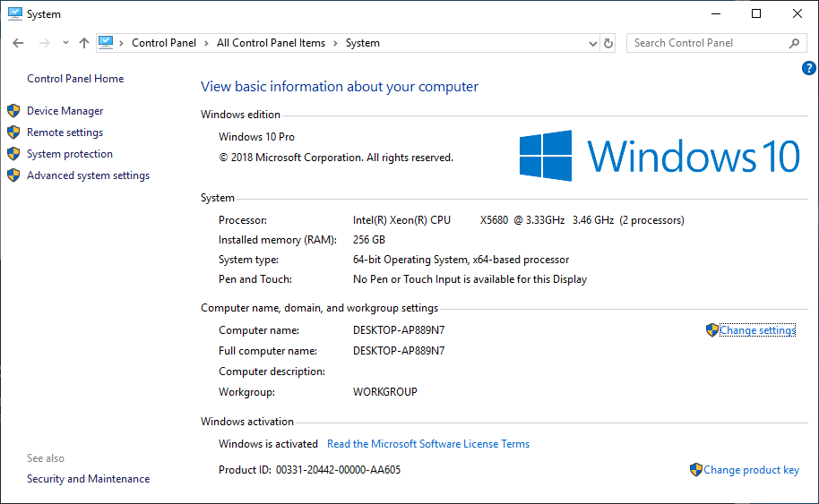
Task: Maximize the System window
Action: (755, 13)
